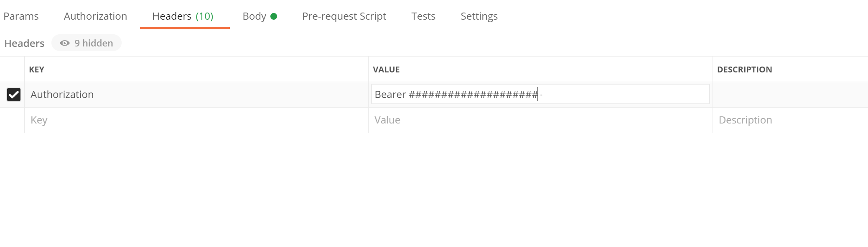Enable the checkbox in the empty header row
Screen dimensions: 868x247
[x=14, y=120]
